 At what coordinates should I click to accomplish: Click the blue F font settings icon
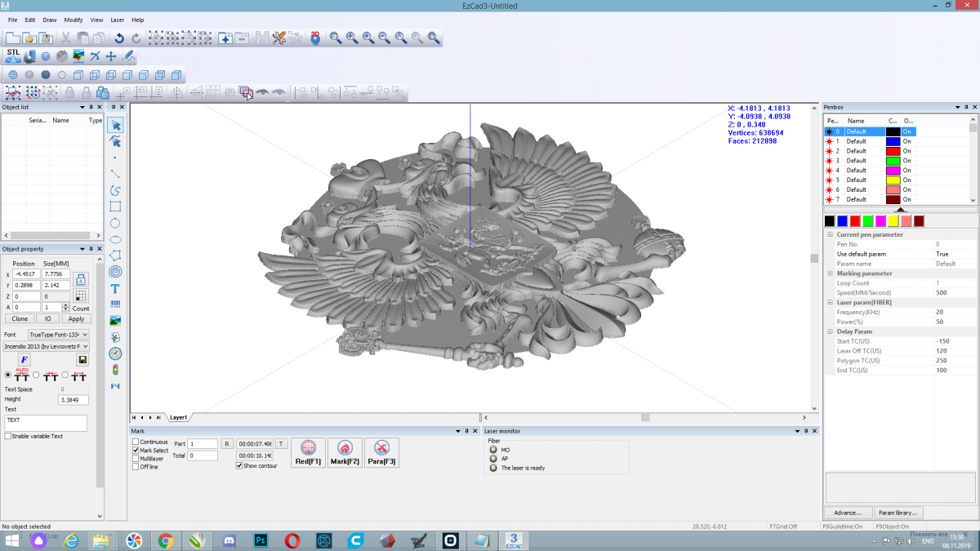(24, 360)
